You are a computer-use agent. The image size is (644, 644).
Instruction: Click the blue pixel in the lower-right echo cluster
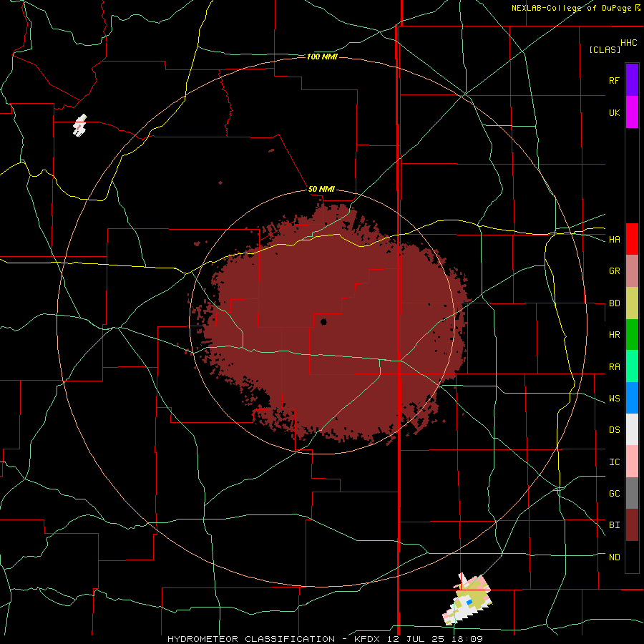tap(469, 602)
